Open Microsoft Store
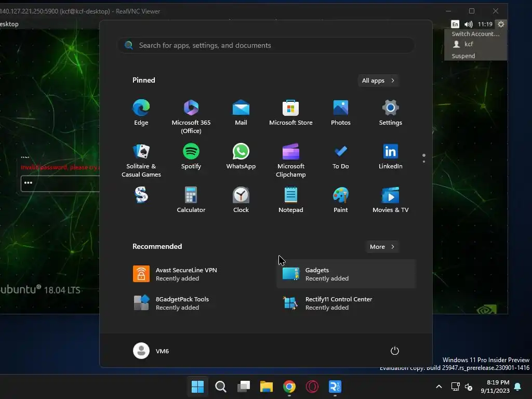The image size is (532, 399). (x=291, y=113)
